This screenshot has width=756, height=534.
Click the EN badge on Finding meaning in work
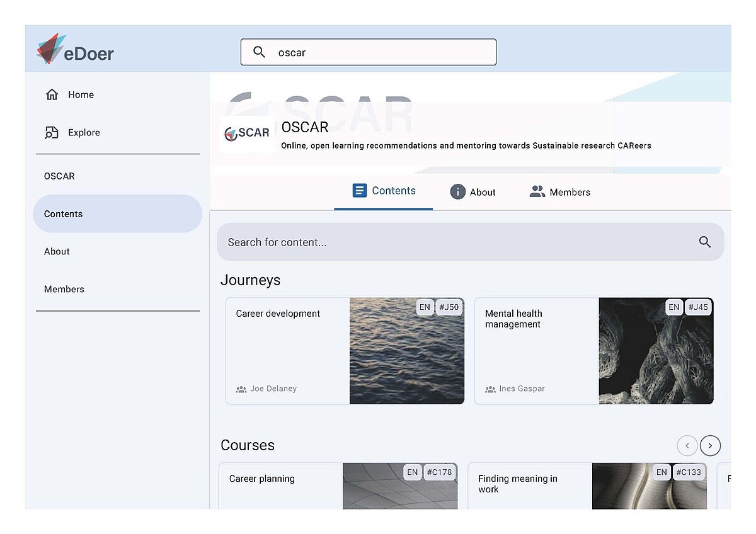pyautogui.click(x=661, y=472)
